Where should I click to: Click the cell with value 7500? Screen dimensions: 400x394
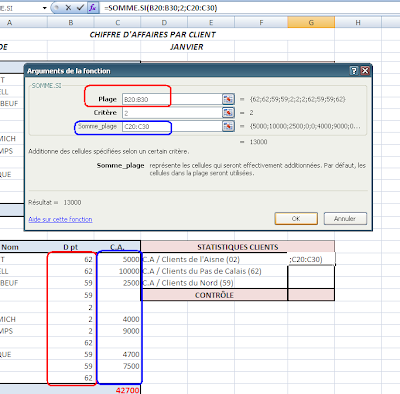point(118,366)
